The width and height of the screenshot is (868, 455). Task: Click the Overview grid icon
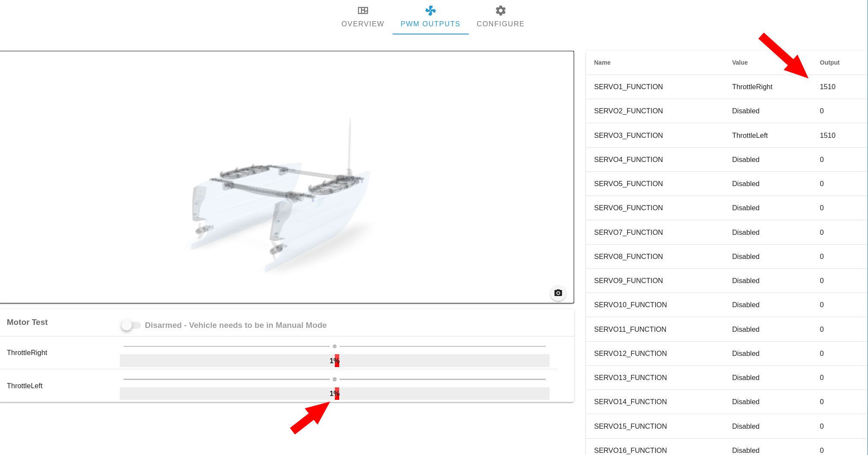click(x=363, y=10)
